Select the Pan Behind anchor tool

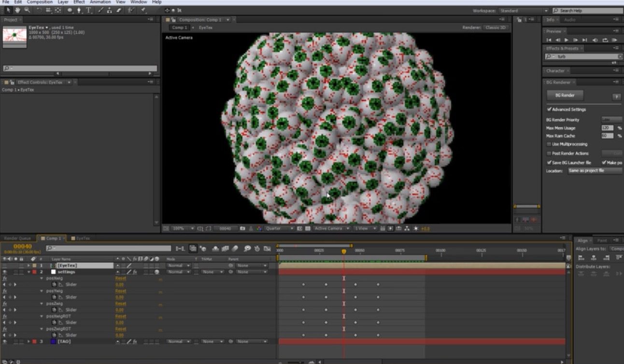[58, 10]
